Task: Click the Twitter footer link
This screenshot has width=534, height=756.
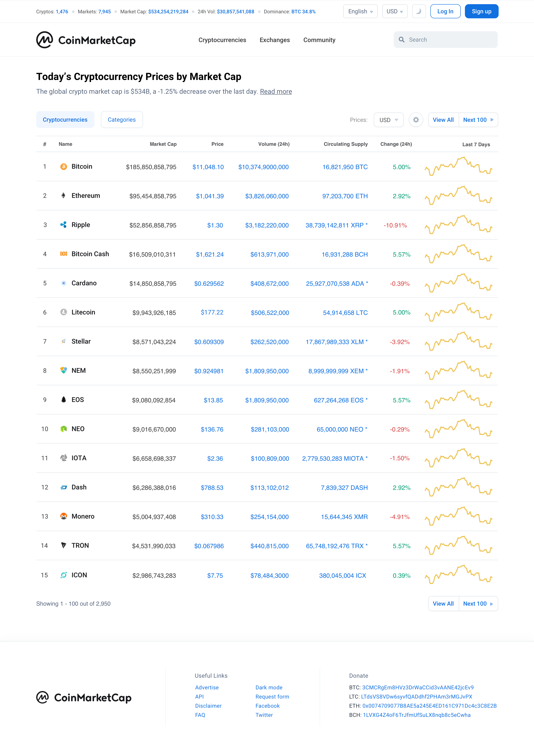Action: (264, 715)
